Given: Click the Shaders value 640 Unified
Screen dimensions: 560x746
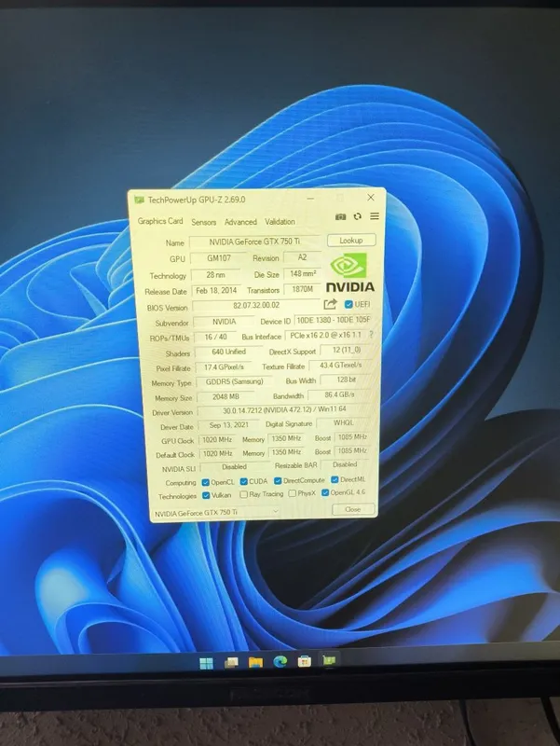Looking at the screenshot, I should click(228, 352).
